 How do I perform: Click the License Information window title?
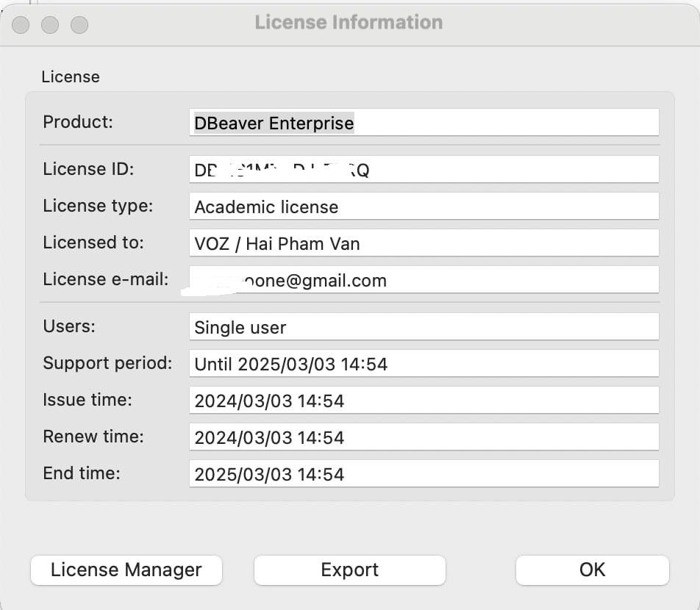point(349,22)
